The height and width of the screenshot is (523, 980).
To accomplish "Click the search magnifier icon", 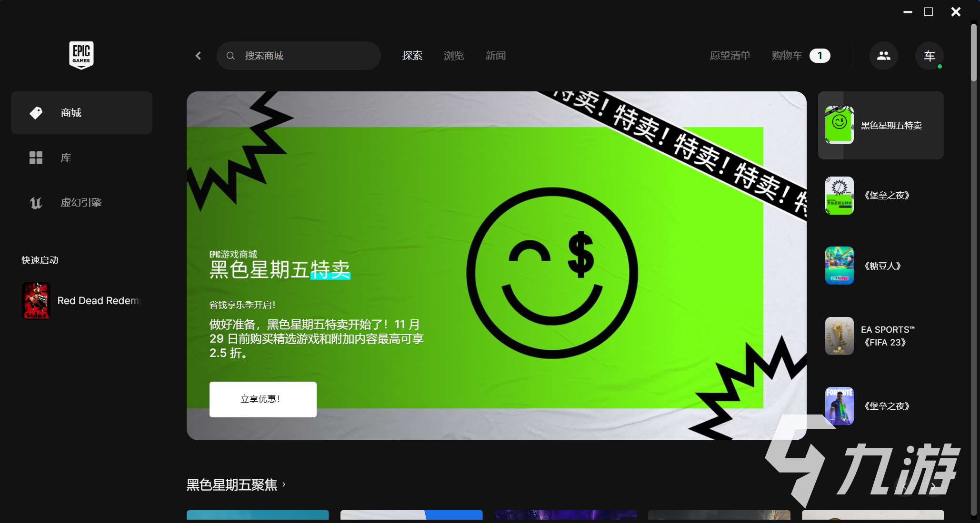I will 230,56.
